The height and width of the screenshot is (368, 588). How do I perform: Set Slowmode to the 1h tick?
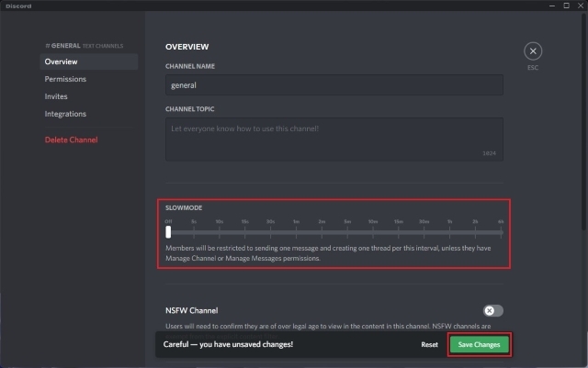click(x=449, y=232)
